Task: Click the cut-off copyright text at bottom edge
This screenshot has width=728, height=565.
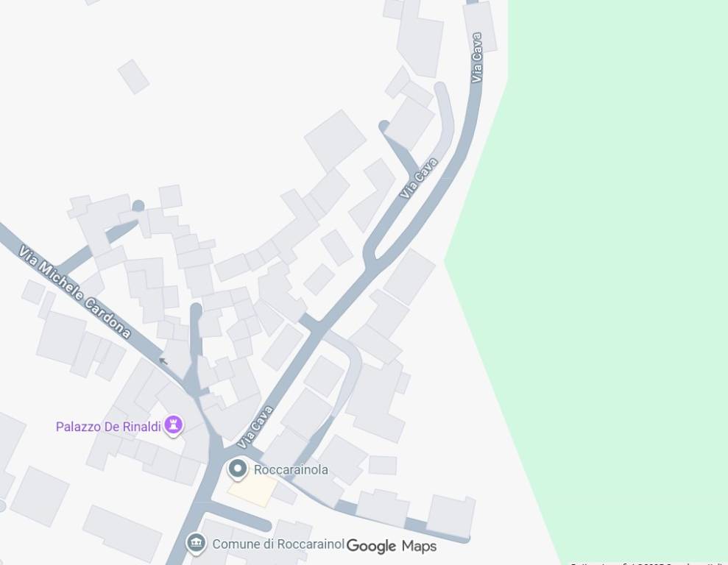Action: coord(649,563)
